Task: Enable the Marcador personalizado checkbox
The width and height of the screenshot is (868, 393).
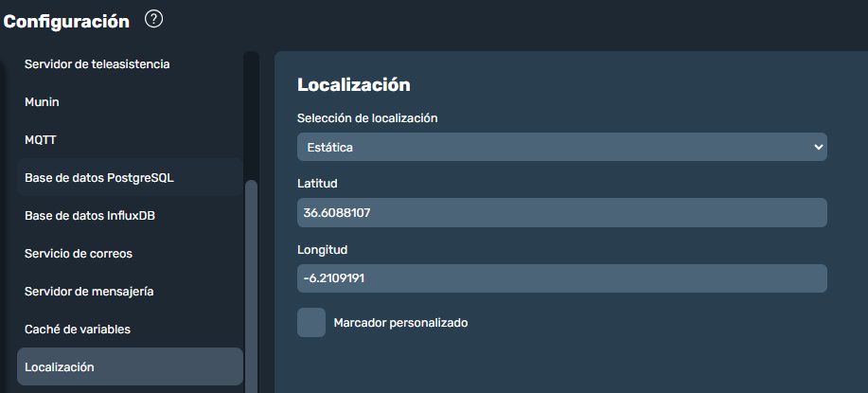Action: 311,323
